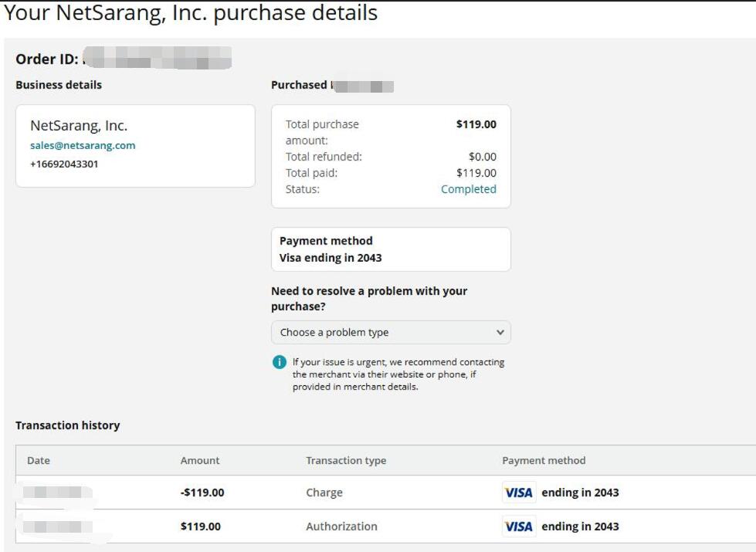The height and width of the screenshot is (552, 756).
Task: Click the $0.00 total refunded value
Action: [x=483, y=157]
